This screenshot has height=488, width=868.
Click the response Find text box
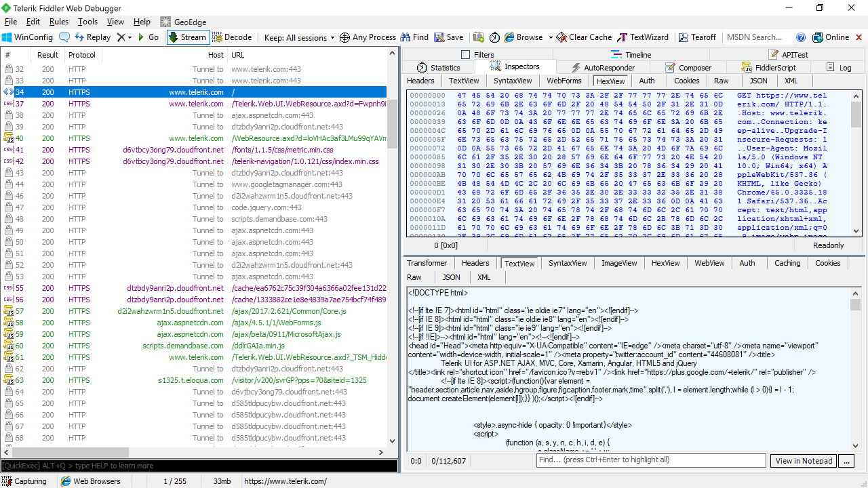click(x=651, y=460)
